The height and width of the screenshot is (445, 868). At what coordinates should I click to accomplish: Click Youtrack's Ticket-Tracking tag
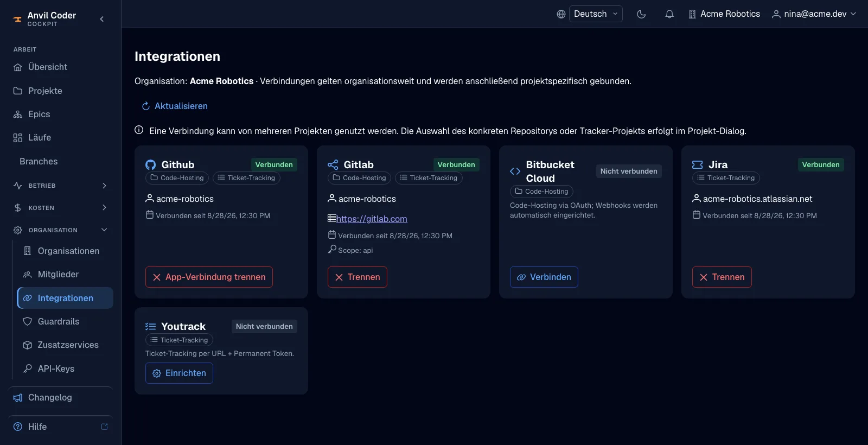179,340
